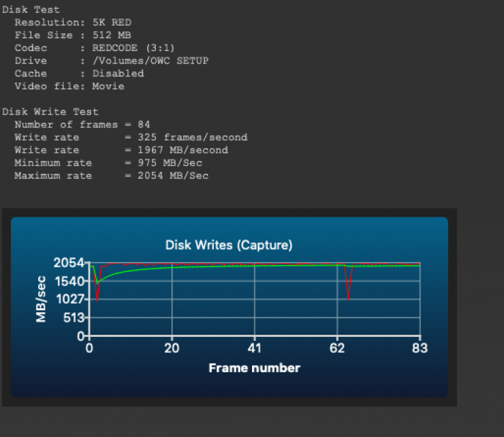
Task: Click the Number of frames = 84 line
Action: point(82,124)
